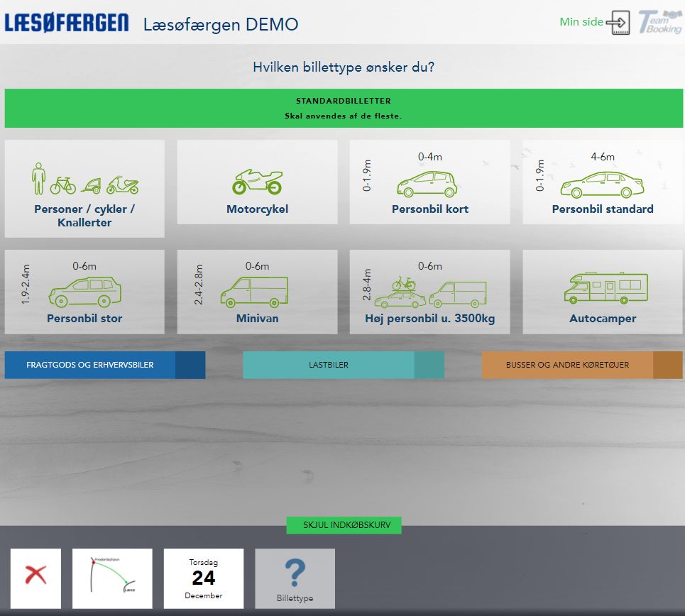Pick the Personbil kort option
Screen dimensions: 685x616
[429, 182]
